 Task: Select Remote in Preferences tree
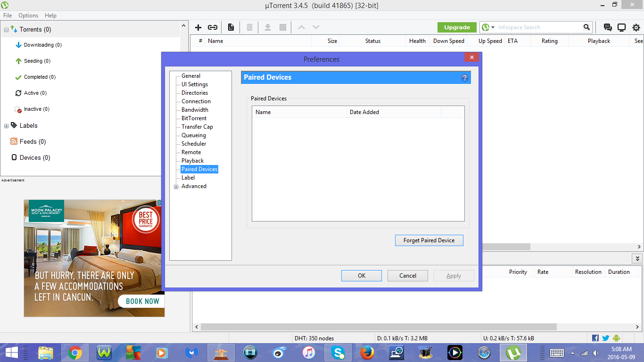point(191,152)
